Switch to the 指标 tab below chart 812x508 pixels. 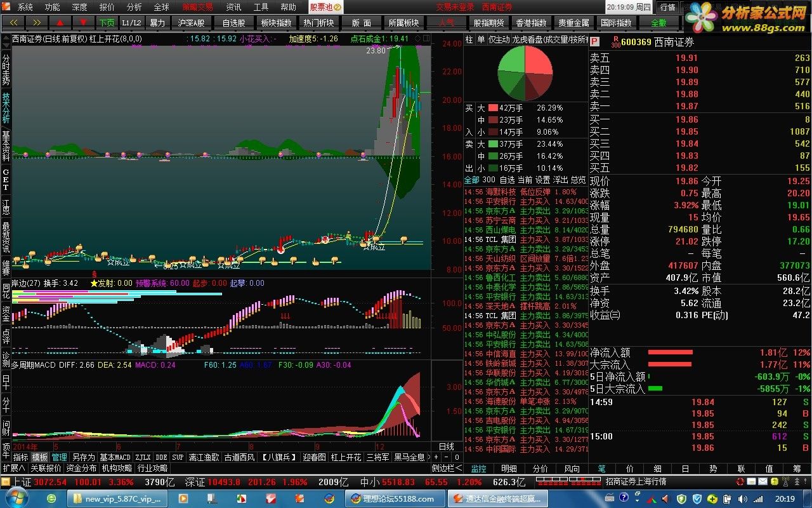[x=21, y=457]
